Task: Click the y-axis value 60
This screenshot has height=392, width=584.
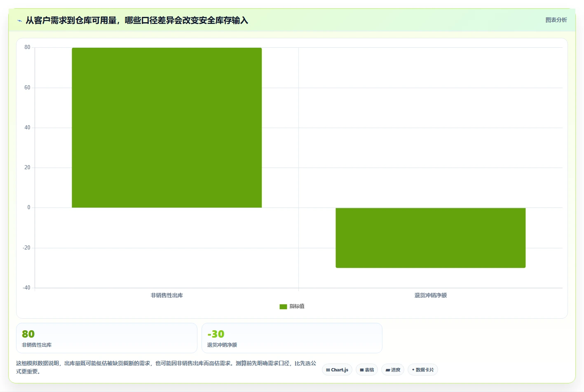Action: coord(27,88)
